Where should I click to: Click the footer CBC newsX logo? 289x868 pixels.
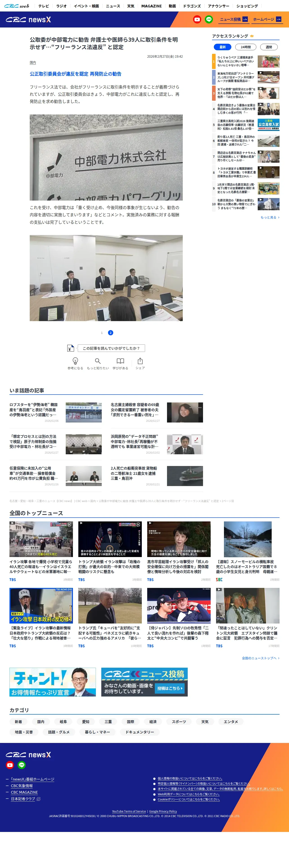[28, 755]
